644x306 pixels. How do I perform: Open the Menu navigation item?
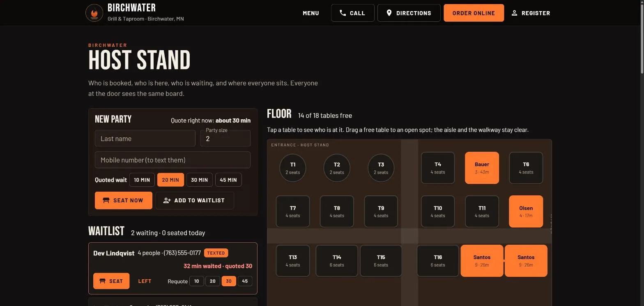click(311, 13)
